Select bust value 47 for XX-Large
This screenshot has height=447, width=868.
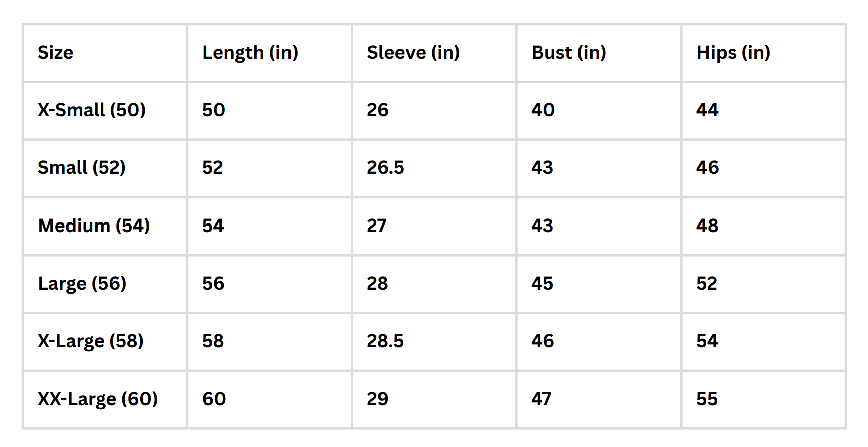point(541,399)
